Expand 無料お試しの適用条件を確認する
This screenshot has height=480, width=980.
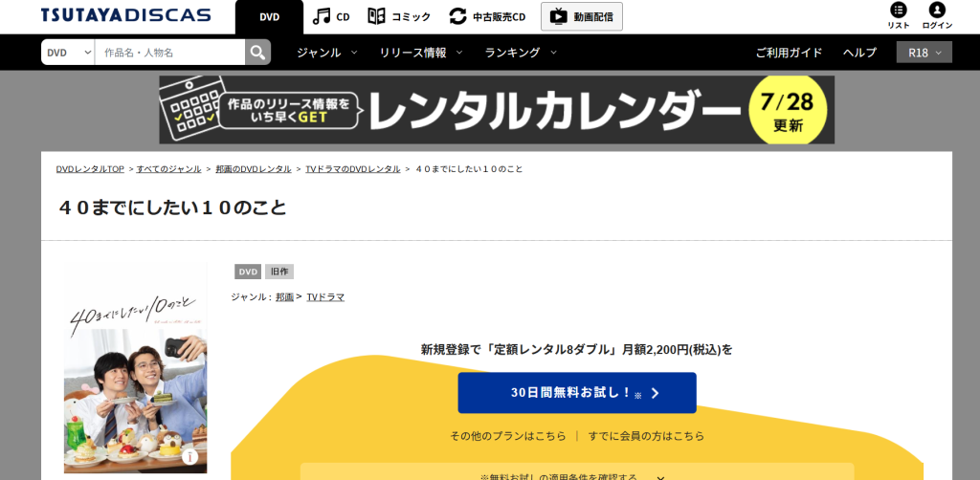[577, 472]
